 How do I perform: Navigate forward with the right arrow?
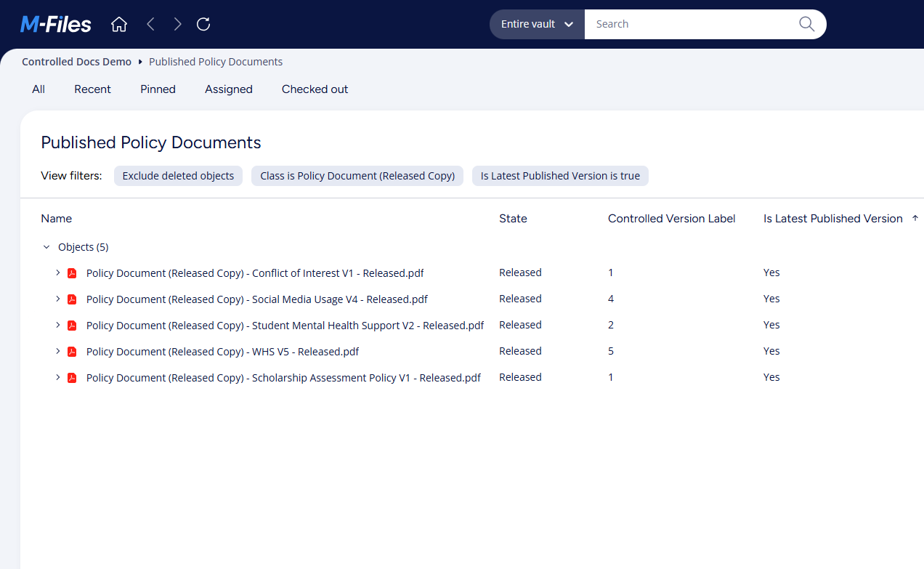tap(177, 24)
